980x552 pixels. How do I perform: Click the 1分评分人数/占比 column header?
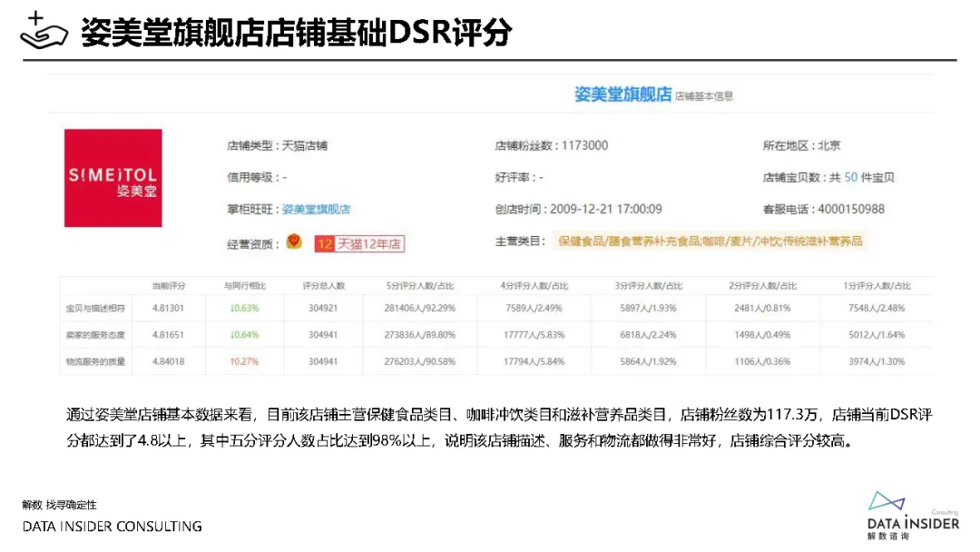pyautogui.click(x=877, y=286)
